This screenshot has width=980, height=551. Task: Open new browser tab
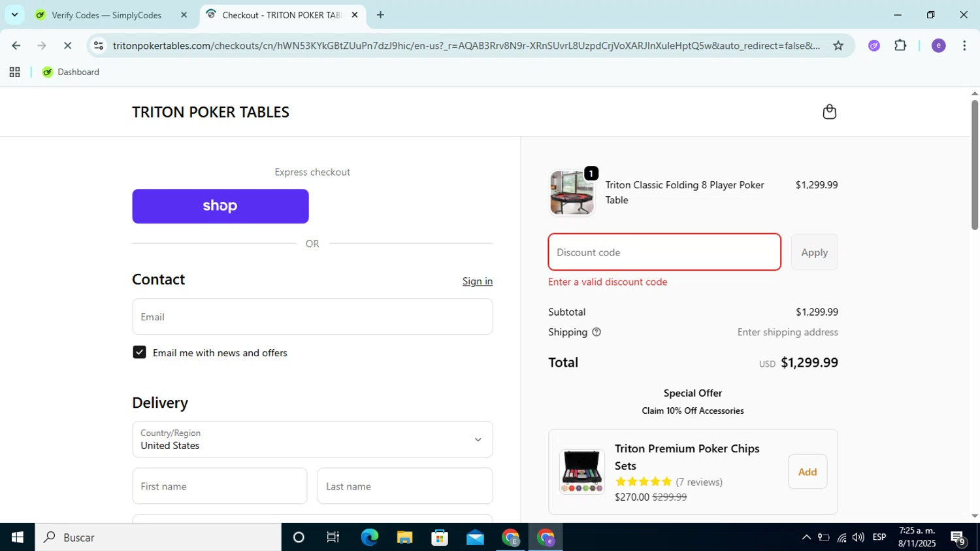coord(380,14)
